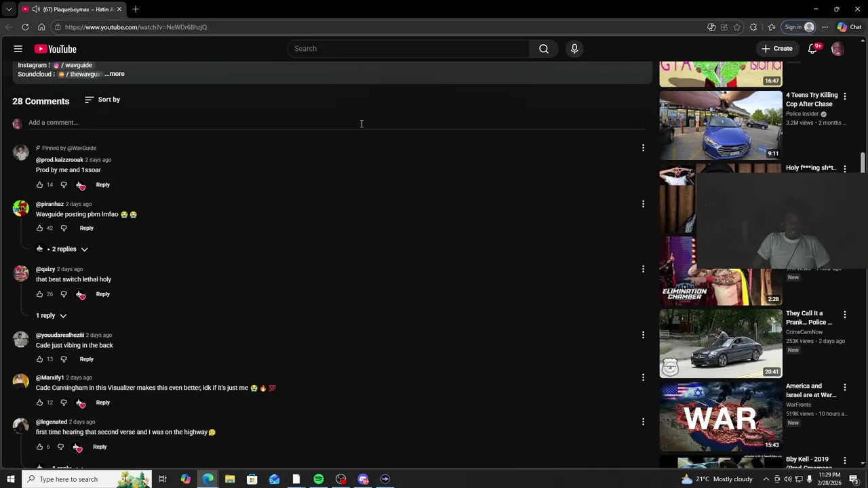Like the comment by @prod.kaizzrooak

[x=39, y=185]
